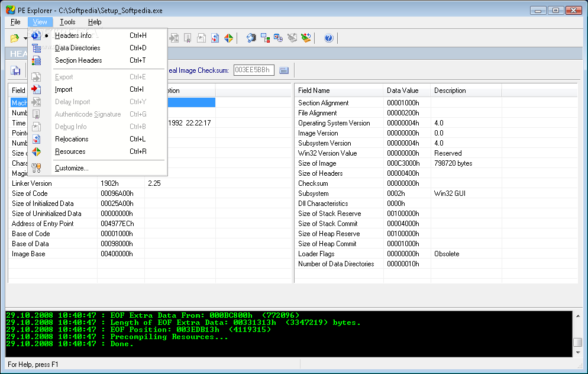Sort by Field Name column header
Screen dimensions: 588x374
click(339, 91)
